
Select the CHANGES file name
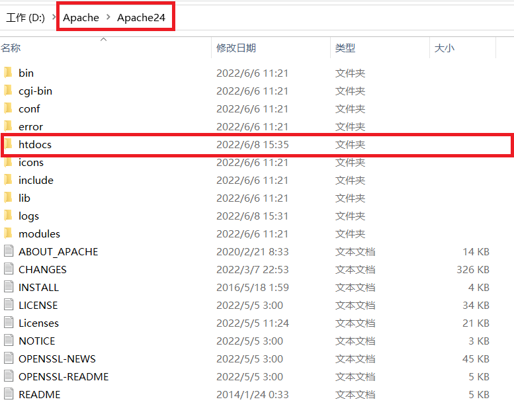pos(42,269)
